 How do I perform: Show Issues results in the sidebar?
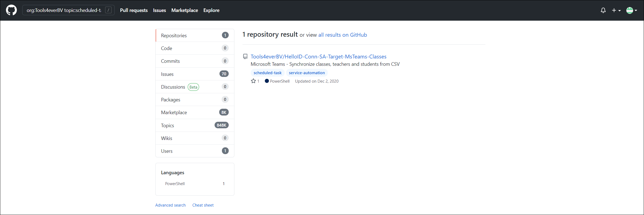coord(195,74)
